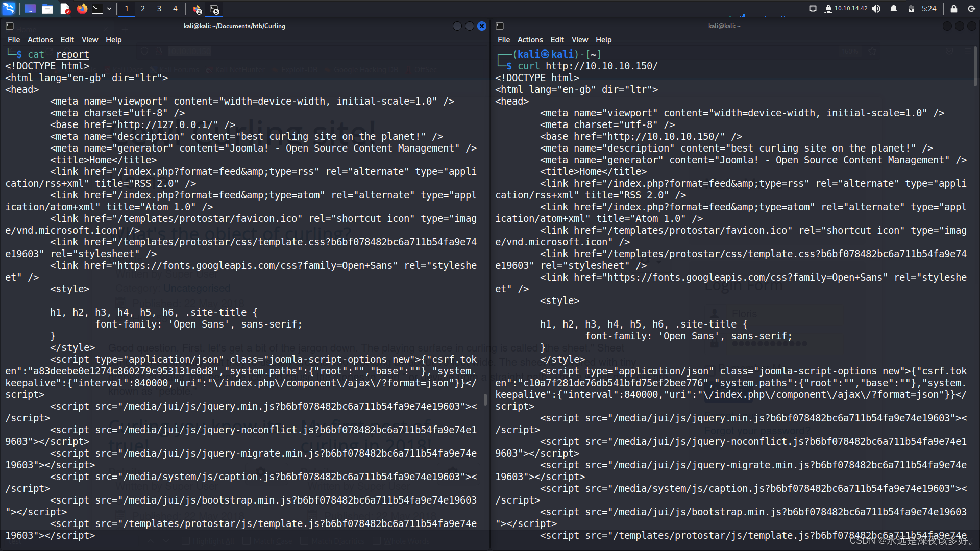The height and width of the screenshot is (551, 980).
Task: Open the volume control in the tray
Action: 876,9
